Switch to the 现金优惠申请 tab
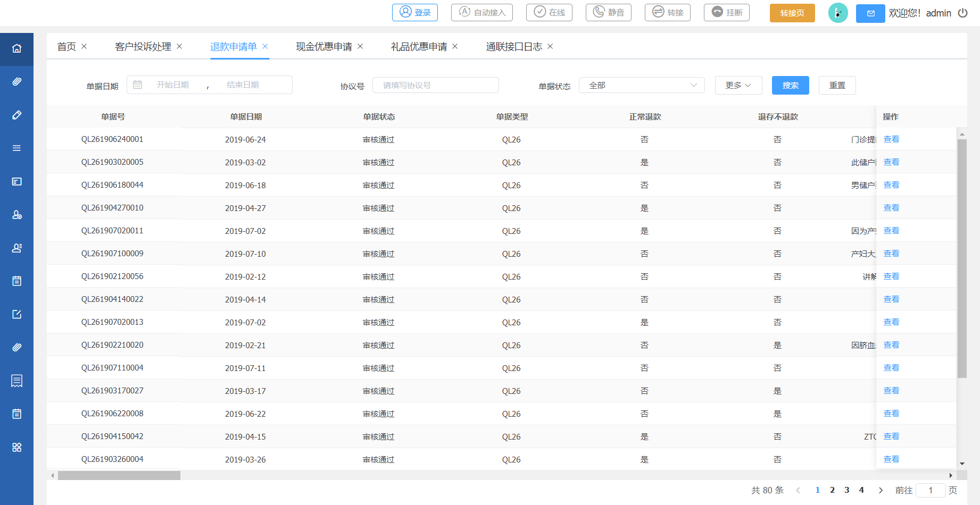Image resolution: width=980 pixels, height=505 pixels. point(323,47)
